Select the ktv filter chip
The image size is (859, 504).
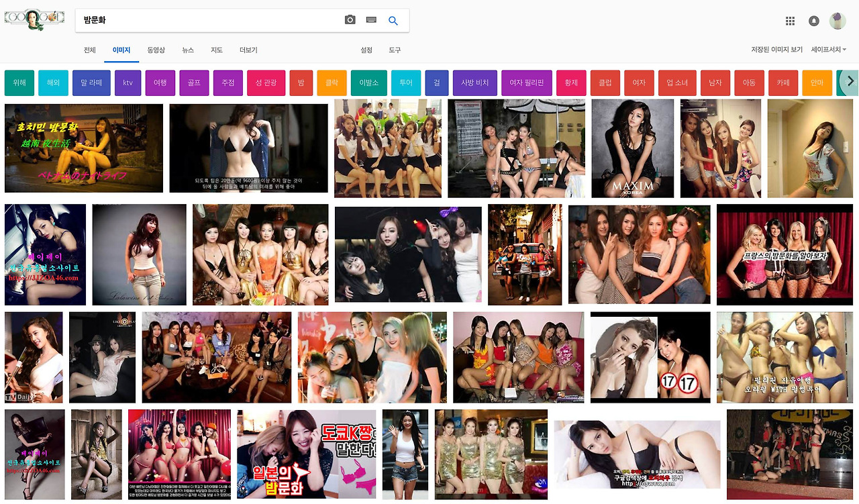tap(128, 83)
